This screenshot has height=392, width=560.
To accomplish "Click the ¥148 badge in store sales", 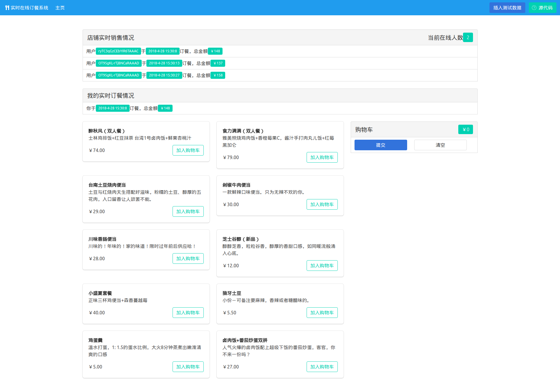I will click(215, 51).
